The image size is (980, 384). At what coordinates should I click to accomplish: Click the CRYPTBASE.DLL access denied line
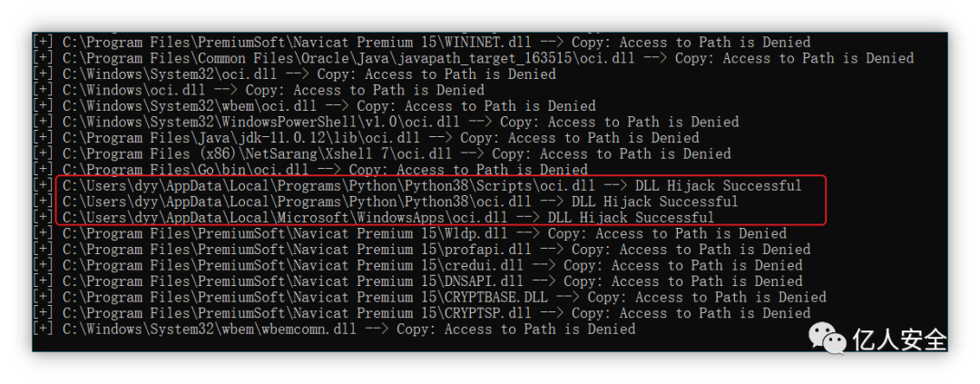pyautogui.click(x=431, y=297)
